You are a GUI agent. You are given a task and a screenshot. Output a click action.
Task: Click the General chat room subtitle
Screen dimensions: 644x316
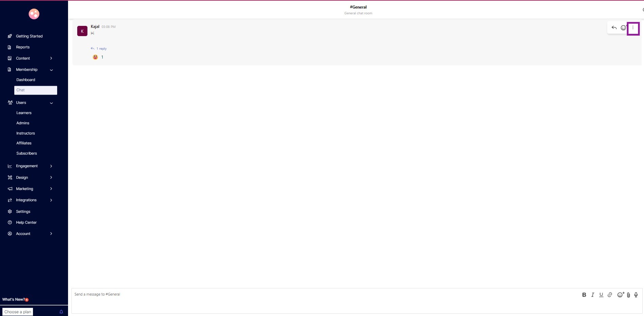358,13
